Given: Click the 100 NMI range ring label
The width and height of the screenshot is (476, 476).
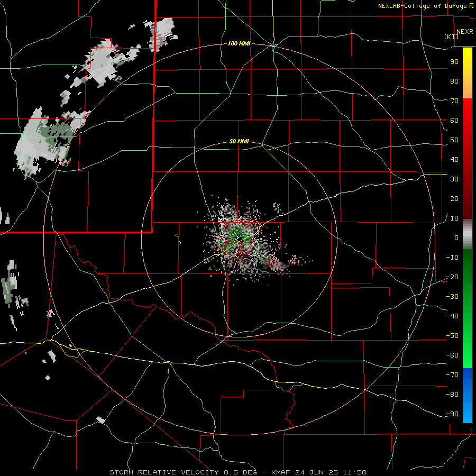Looking at the screenshot, I should click(239, 43).
